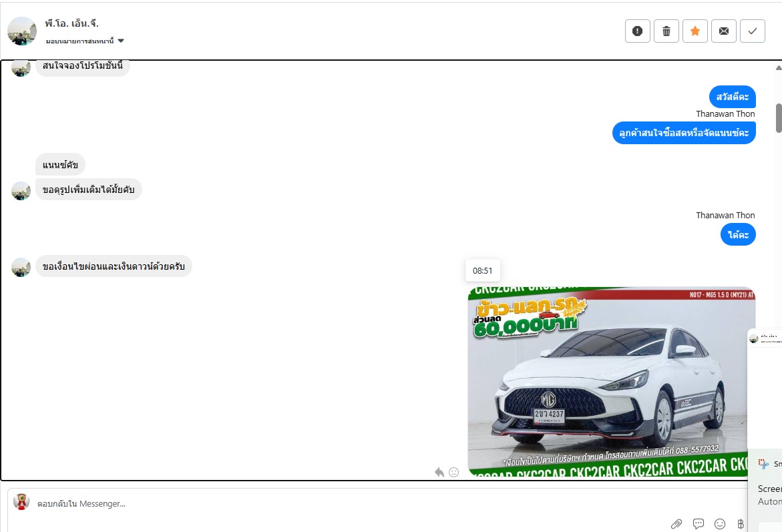Click message 'ขอดูรูปเพิ่มเติมได้มั้ยคับ'
Image resolution: width=782 pixels, height=532 pixels.
click(89, 190)
